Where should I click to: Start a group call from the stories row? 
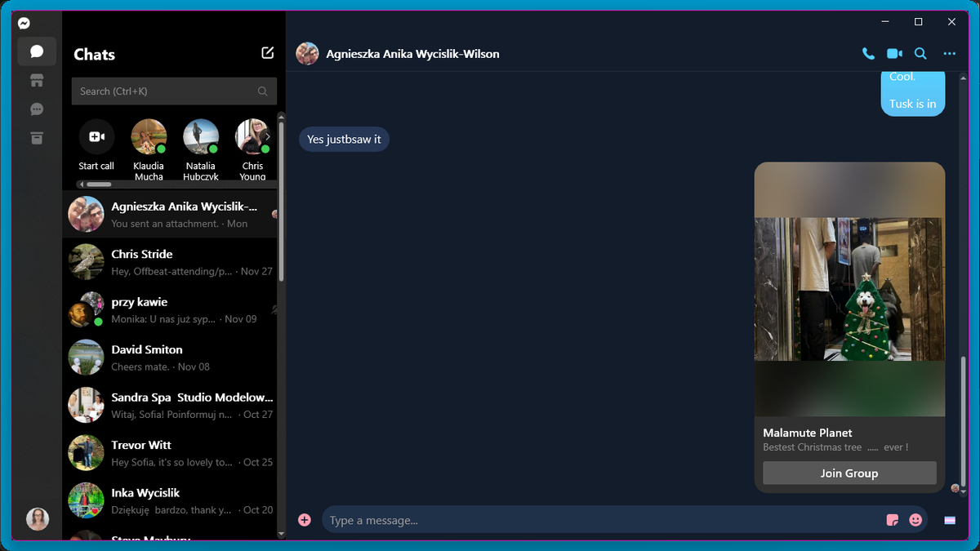[x=96, y=136]
